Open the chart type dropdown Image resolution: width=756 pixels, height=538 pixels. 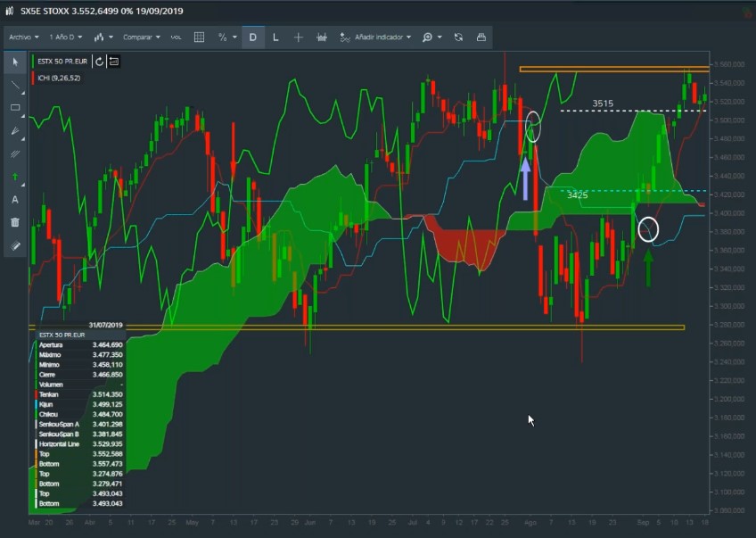(x=103, y=37)
